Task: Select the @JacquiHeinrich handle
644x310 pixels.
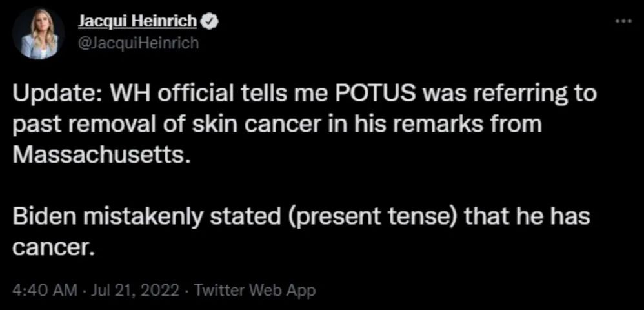Action: tap(138, 42)
